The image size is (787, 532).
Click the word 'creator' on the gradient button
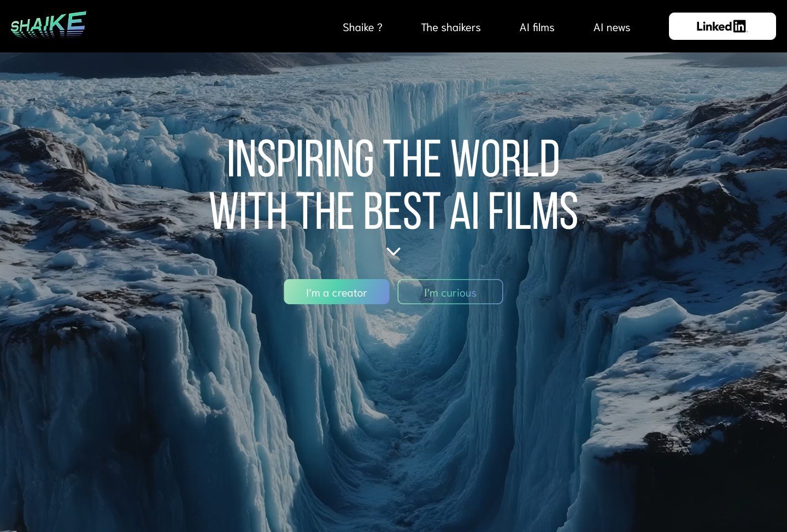point(349,293)
